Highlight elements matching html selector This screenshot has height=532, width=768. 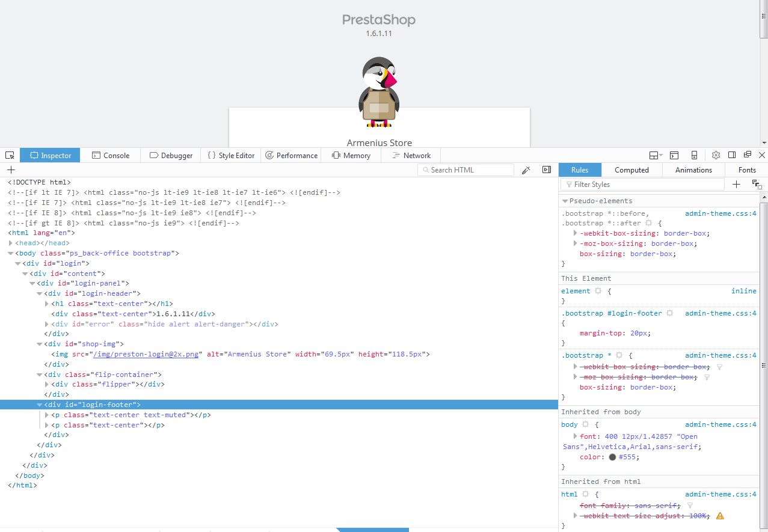click(x=585, y=494)
